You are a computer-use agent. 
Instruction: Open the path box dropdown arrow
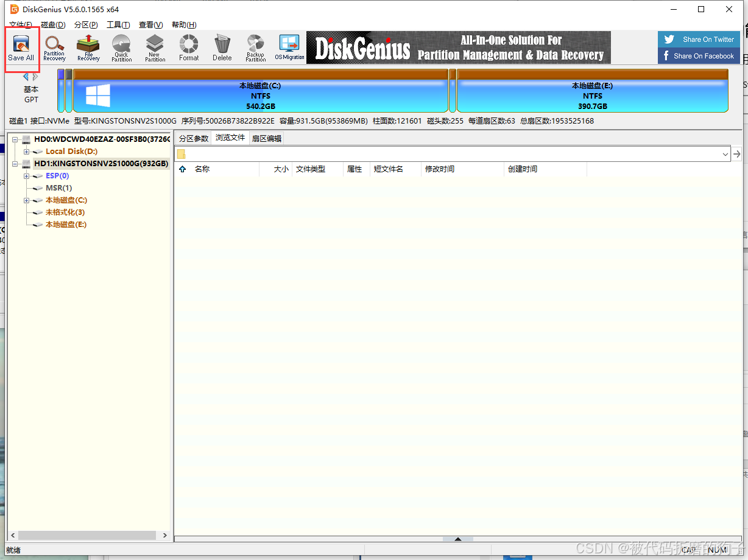point(725,155)
